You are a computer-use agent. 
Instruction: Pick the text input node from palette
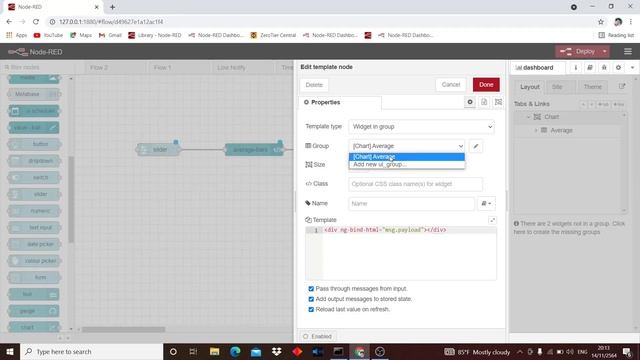pyautogui.click(x=34, y=228)
